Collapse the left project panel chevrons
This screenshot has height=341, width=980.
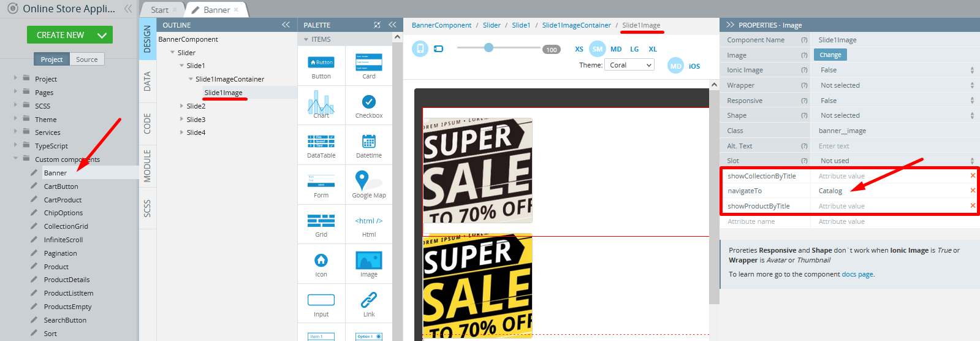127,9
